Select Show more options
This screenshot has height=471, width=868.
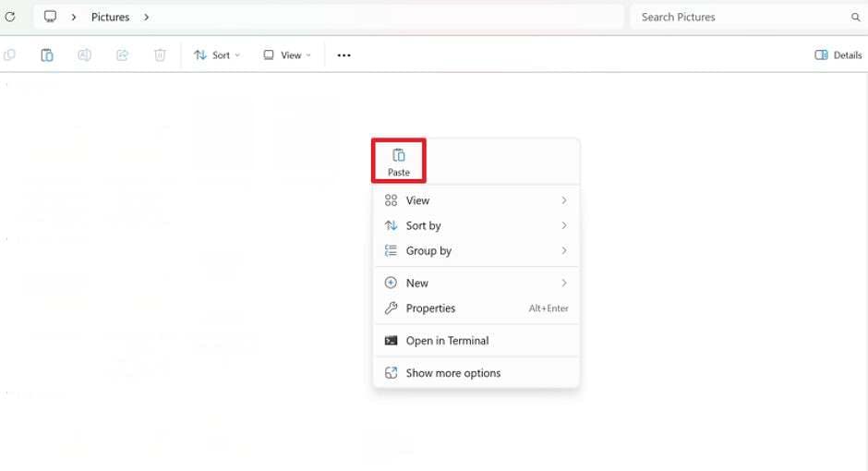476,373
